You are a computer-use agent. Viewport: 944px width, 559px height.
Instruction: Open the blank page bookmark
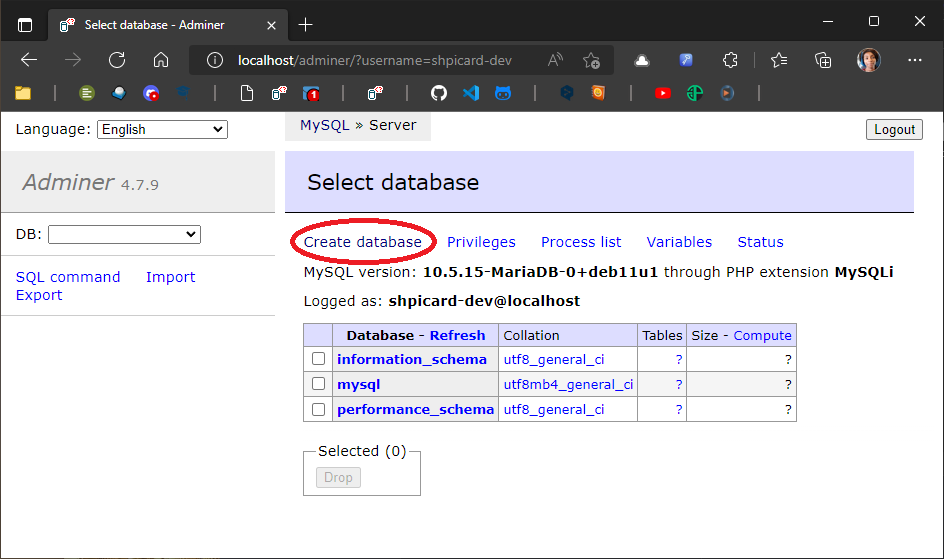(247, 93)
